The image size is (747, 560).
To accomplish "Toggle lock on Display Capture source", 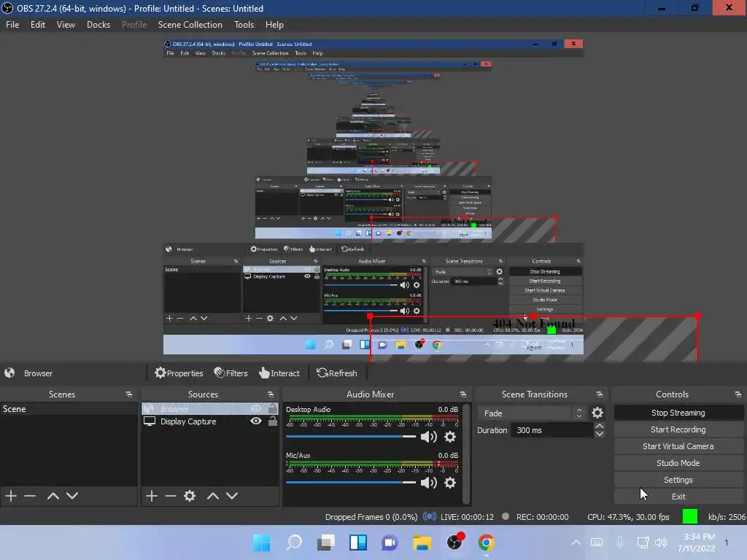I will 273,421.
